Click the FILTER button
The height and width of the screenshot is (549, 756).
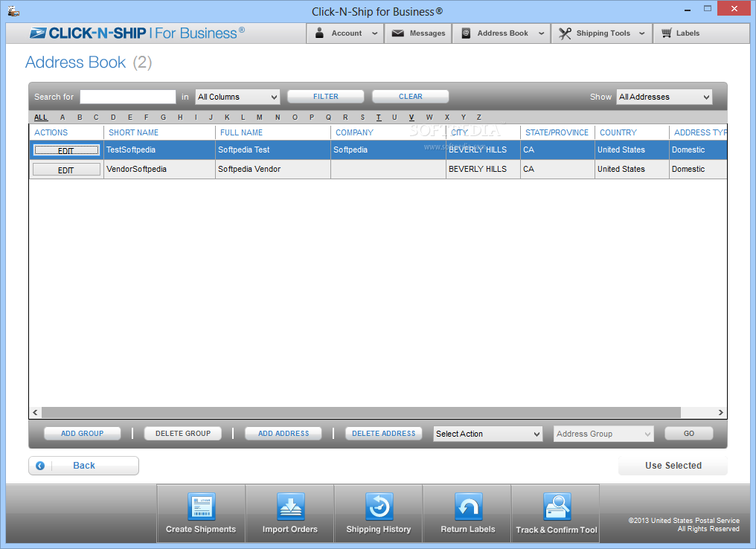click(x=325, y=97)
